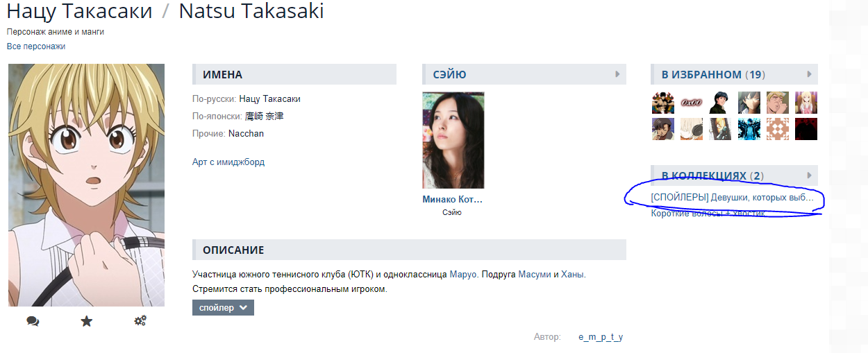The image size is (868, 353).
Task: Follow the Ханы character link
Action: tap(572, 275)
